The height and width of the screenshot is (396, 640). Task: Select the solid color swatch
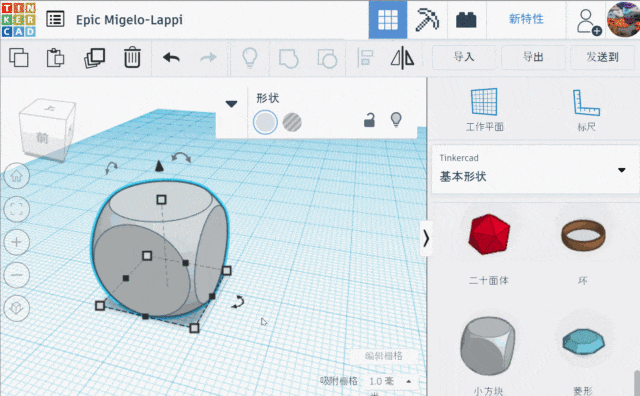coord(265,122)
